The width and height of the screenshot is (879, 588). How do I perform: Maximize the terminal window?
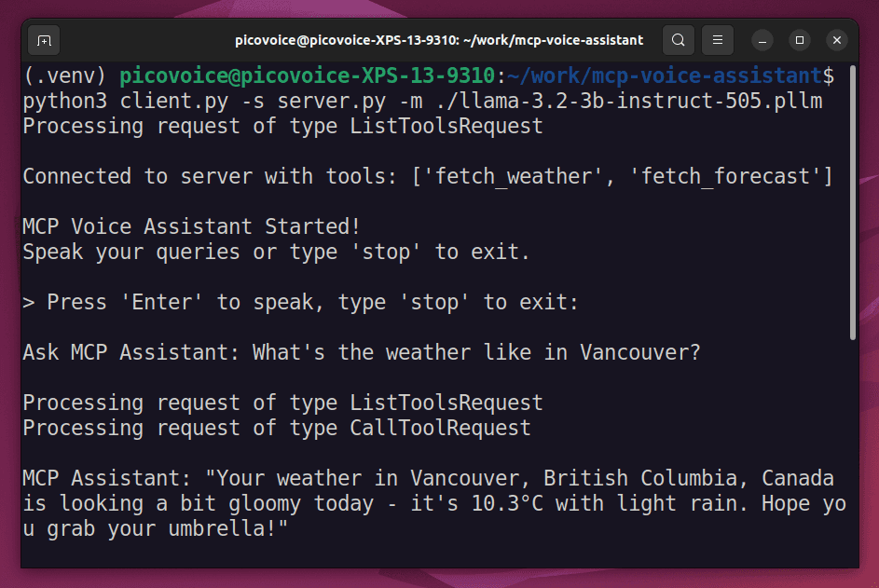click(x=799, y=40)
